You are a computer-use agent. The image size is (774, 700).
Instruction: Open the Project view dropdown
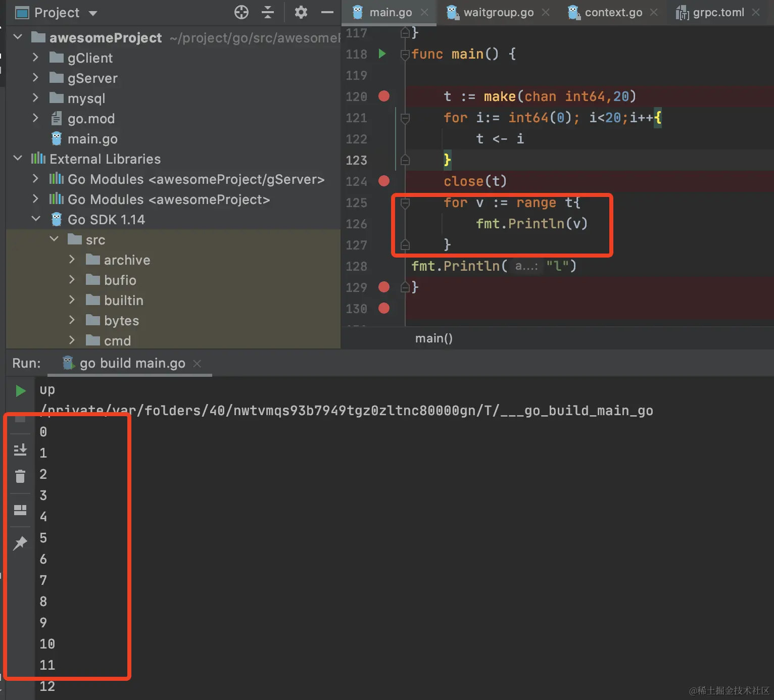coord(93,13)
